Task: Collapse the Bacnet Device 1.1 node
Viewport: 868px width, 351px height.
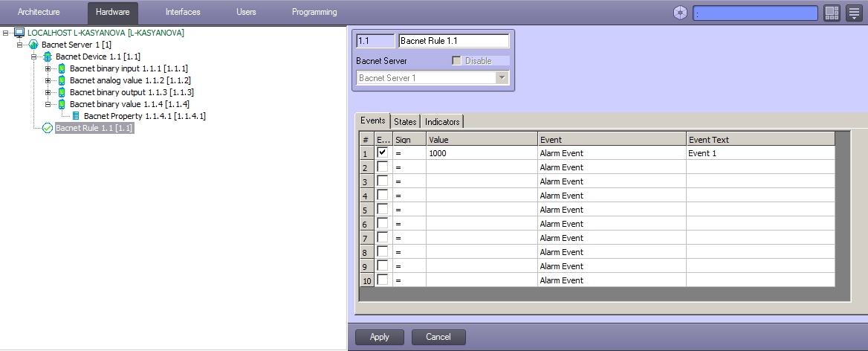Action: [x=33, y=57]
